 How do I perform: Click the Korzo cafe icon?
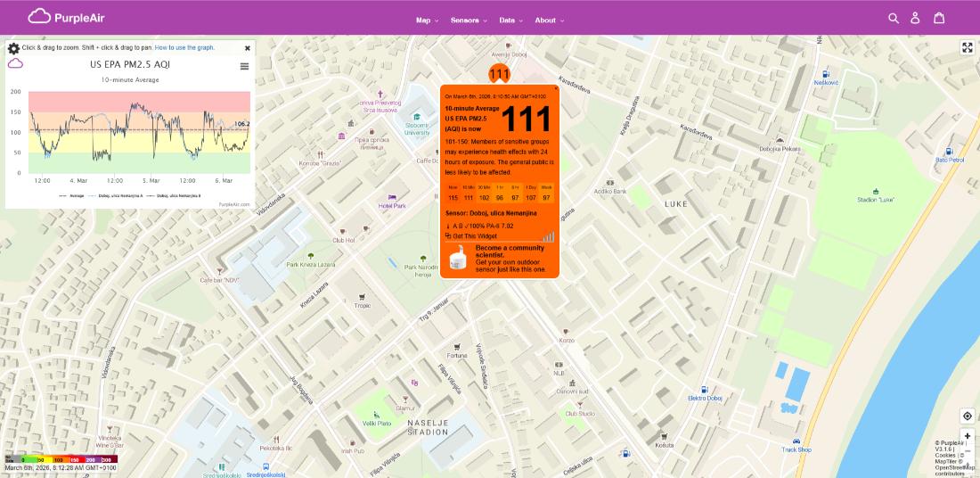coord(566,332)
